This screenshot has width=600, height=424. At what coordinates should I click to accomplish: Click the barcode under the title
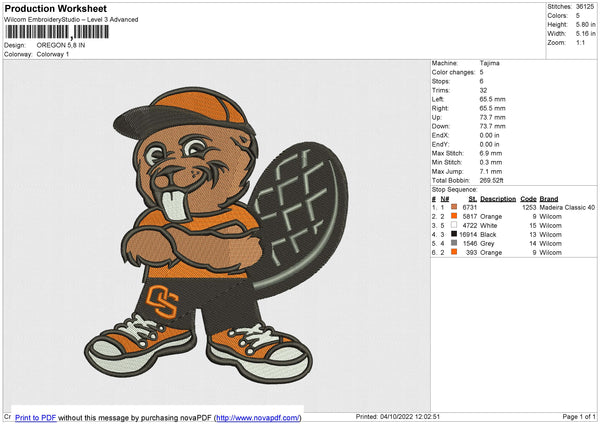click(57, 33)
